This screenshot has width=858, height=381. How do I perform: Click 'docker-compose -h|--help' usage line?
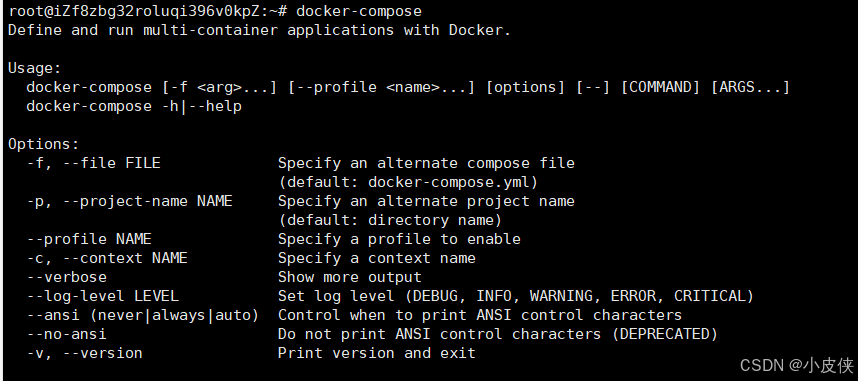click(x=134, y=106)
